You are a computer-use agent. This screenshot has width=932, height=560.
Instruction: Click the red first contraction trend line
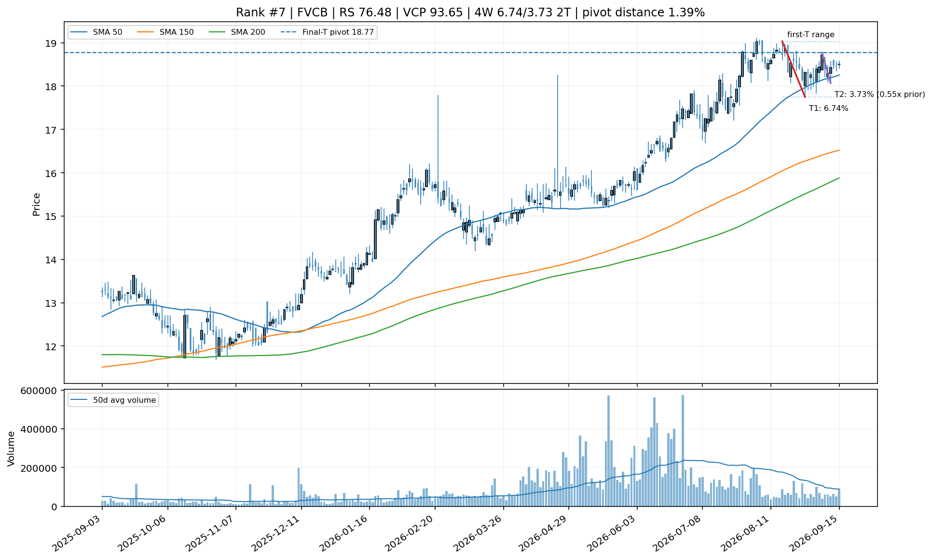[x=794, y=69]
